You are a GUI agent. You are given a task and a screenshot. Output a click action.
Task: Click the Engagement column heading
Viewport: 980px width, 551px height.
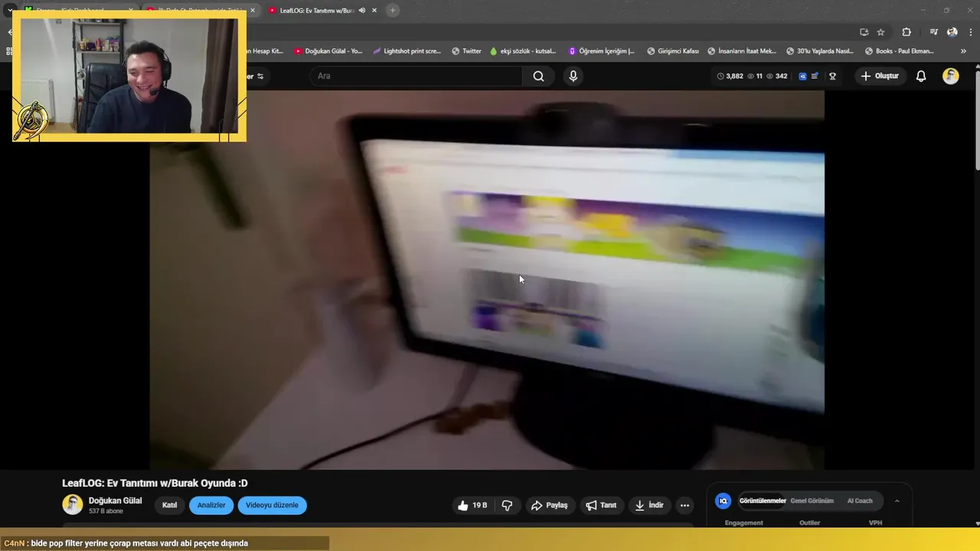tap(743, 523)
